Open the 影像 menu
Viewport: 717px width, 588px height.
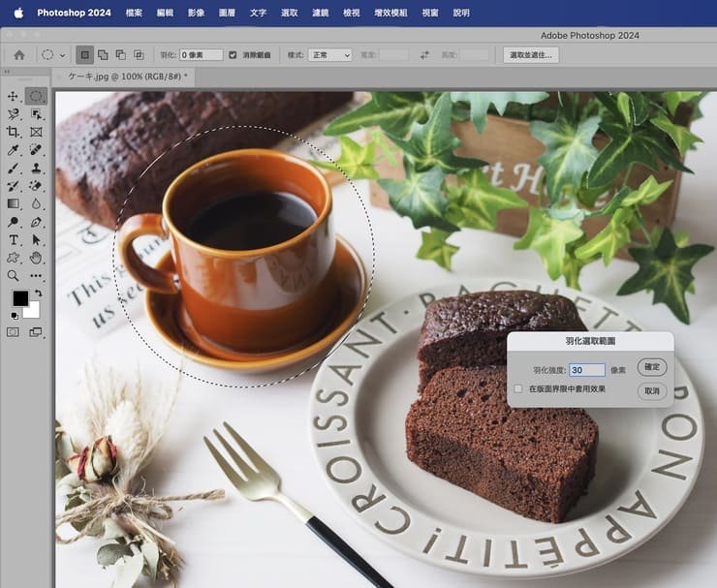pos(196,13)
